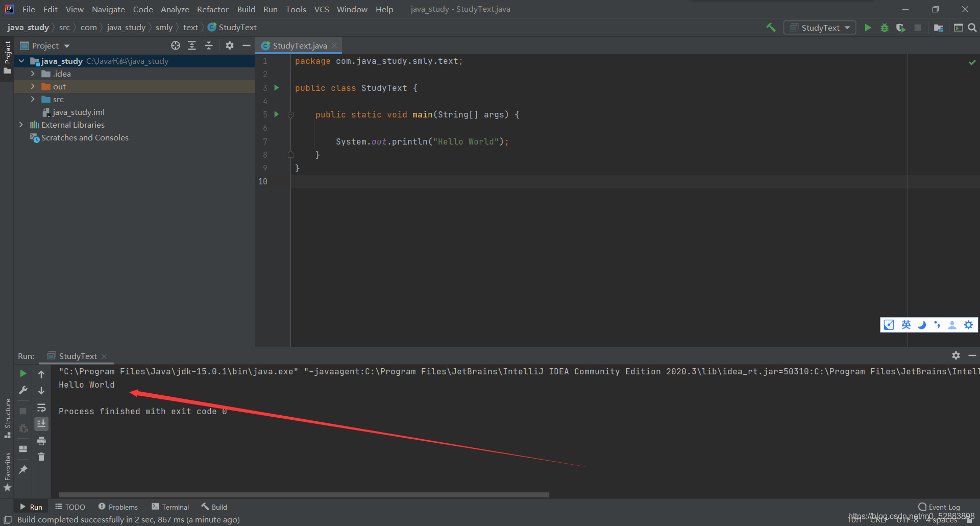
Task: Select the StudyText tab in Run panel
Action: 78,356
